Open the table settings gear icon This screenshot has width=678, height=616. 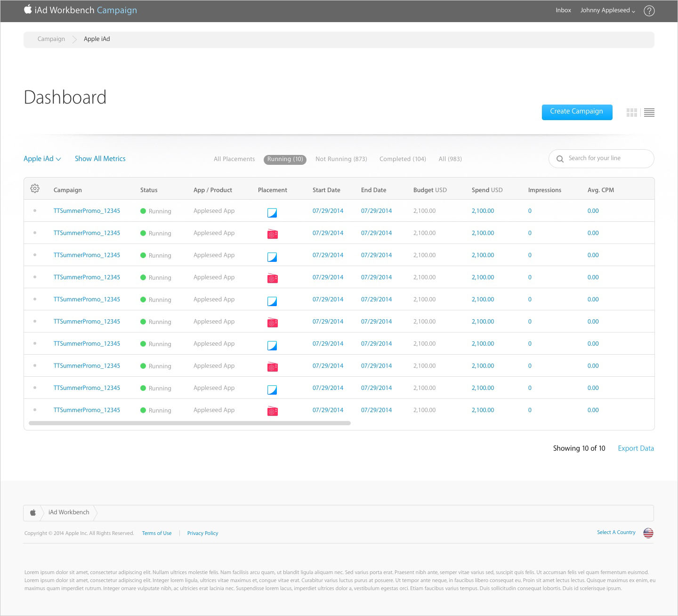35,189
